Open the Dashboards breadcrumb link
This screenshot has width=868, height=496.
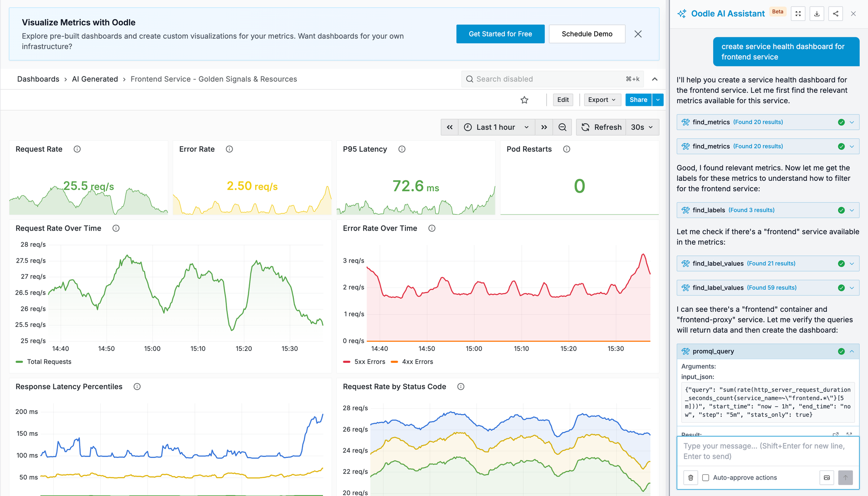click(x=38, y=79)
